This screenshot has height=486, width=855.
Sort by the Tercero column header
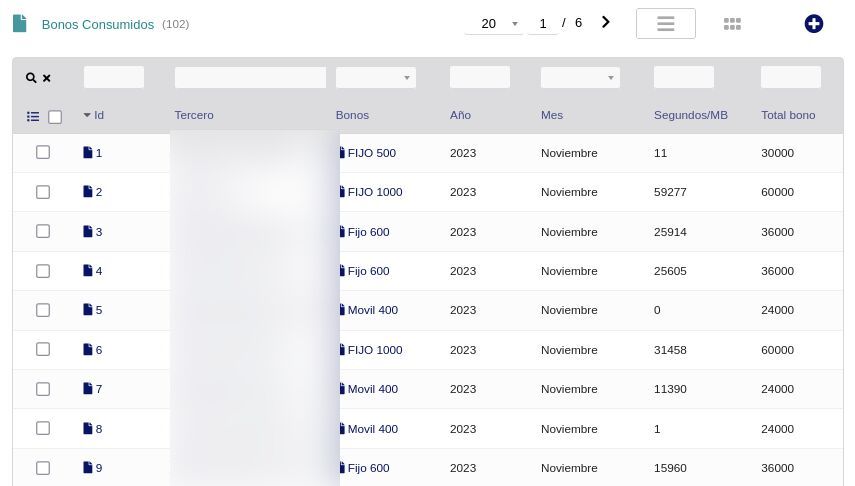(194, 115)
